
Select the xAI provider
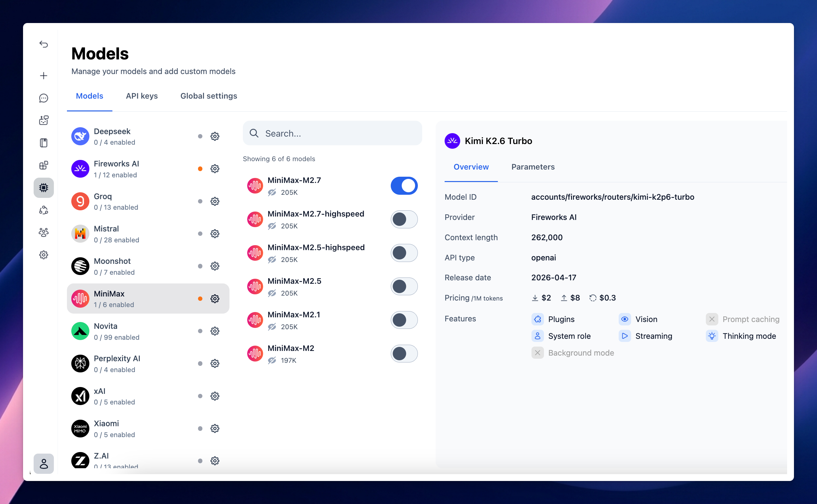(x=148, y=396)
